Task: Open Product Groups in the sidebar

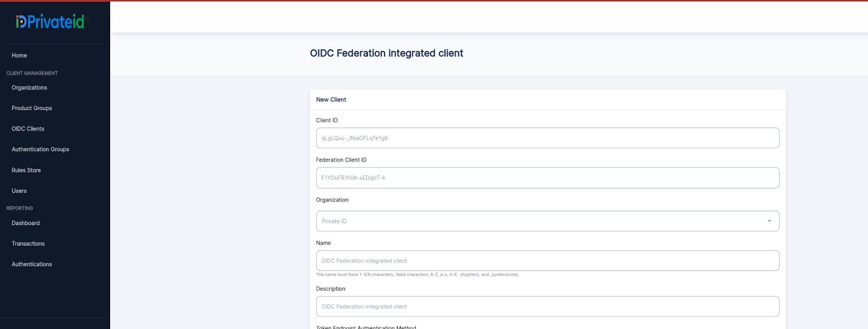Action: [32, 108]
